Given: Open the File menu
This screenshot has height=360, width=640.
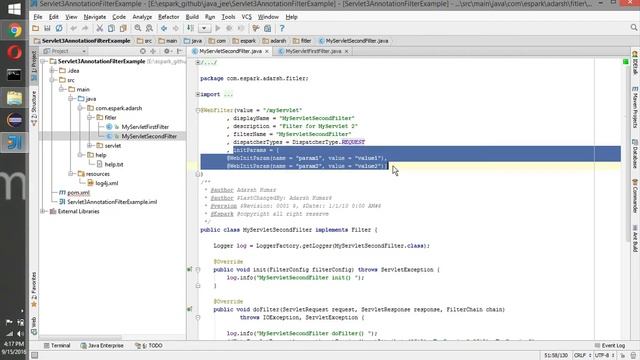Looking at the screenshot, I should click(x=38, y=17).
